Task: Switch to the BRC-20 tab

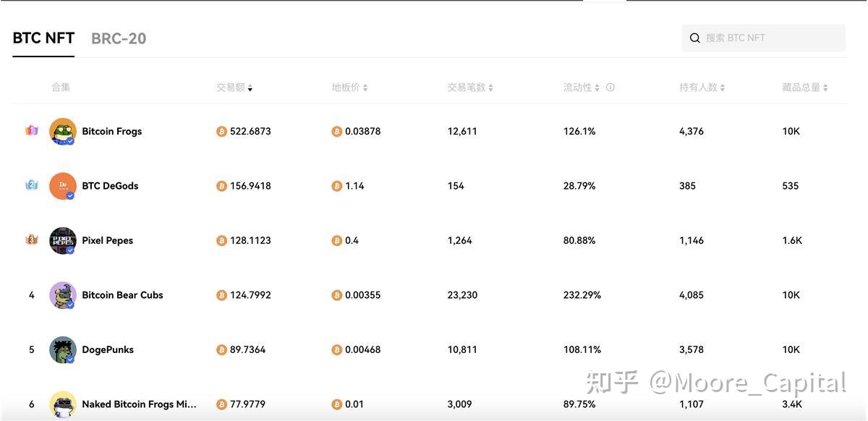Action: pos(119,39)
